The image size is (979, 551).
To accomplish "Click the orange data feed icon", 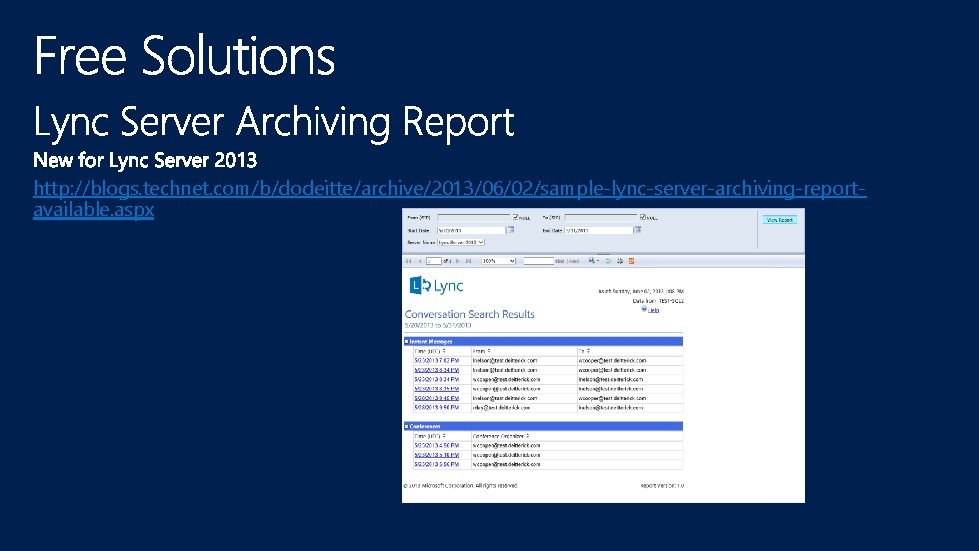I will [x=631, y=261].
